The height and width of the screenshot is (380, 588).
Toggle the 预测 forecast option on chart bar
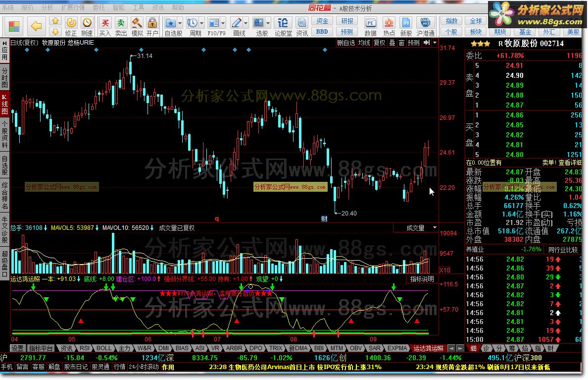tap(414, 43)
